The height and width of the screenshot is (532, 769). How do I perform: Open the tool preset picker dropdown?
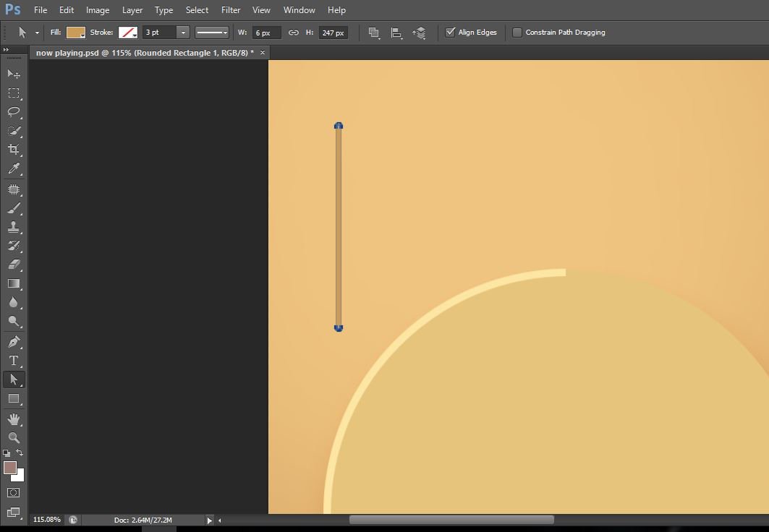(37, 33)
